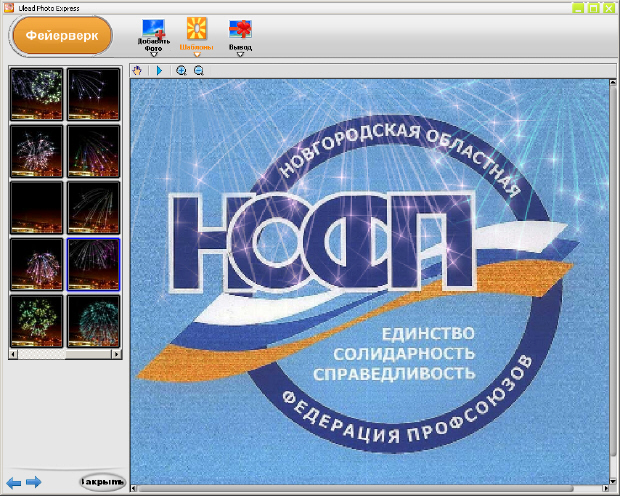Open the Добавить Фото tool
This screenshot has height=496, width=620.
click(x=154, y=35)
